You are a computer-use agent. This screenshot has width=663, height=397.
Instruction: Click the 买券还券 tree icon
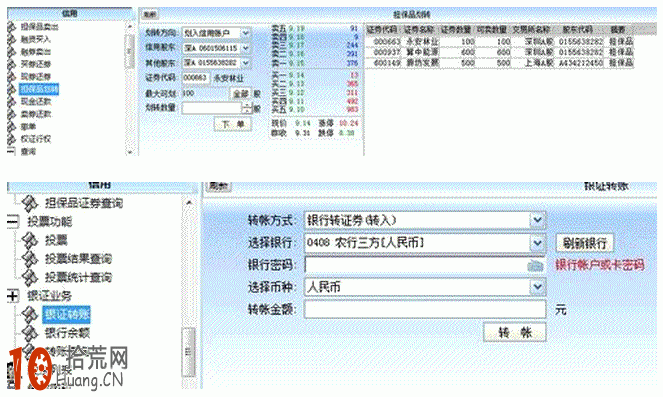(12, 64)
